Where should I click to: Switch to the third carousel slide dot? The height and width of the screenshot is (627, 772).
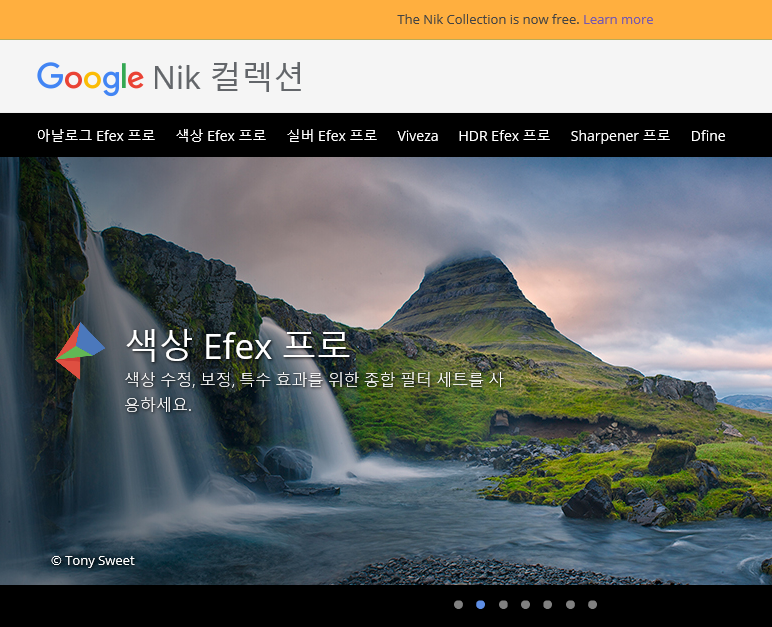(x=503, y=605)
